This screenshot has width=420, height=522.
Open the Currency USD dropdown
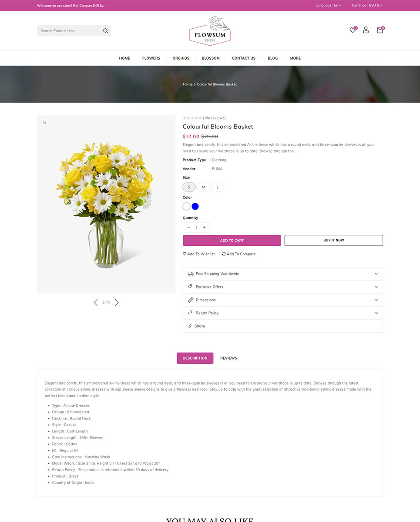coord(367,5)
